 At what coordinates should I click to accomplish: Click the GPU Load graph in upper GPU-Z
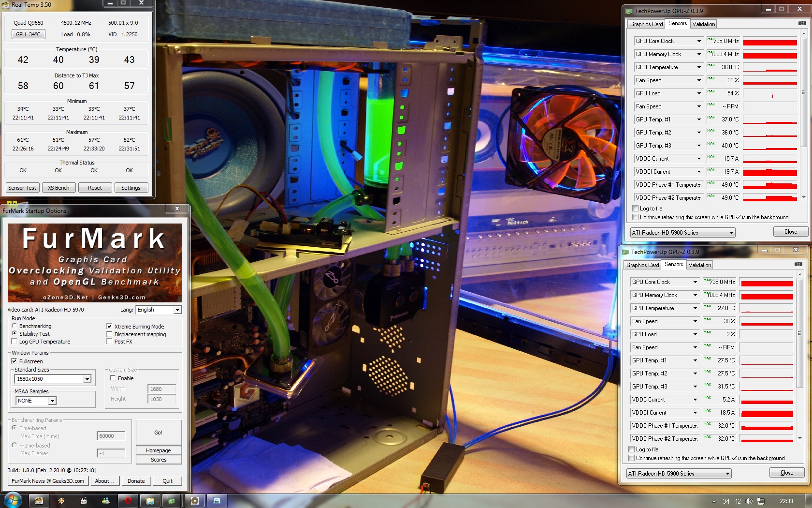(x=770, y=93)
